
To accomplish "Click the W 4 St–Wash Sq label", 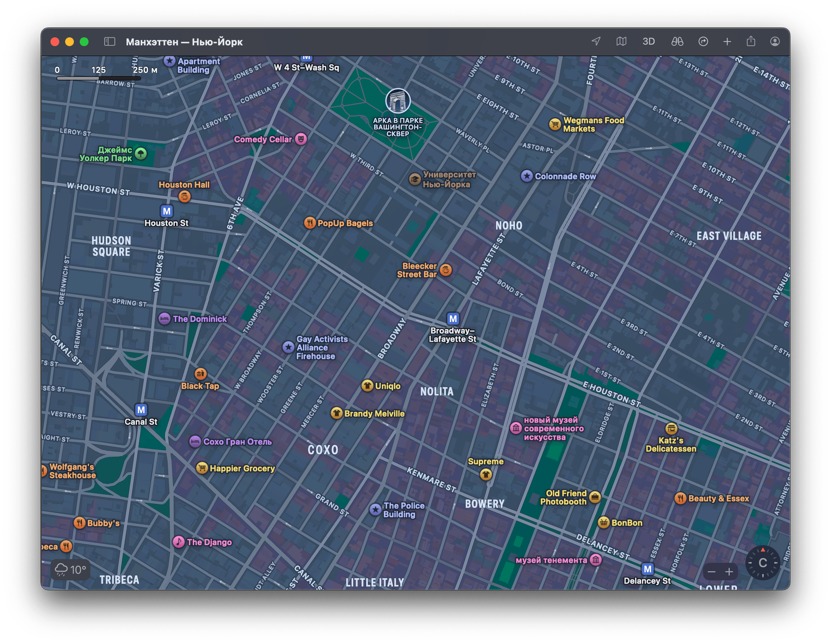I will [306, 67].
